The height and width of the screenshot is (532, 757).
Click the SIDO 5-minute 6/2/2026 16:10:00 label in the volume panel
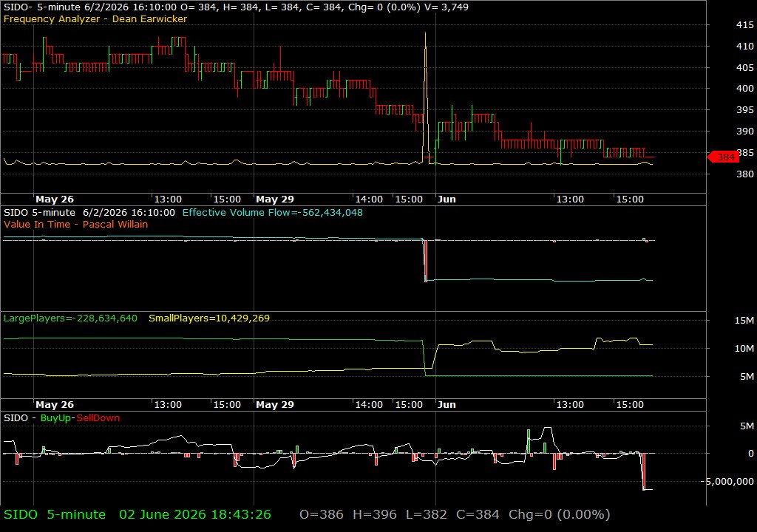[x=89, y=212]
